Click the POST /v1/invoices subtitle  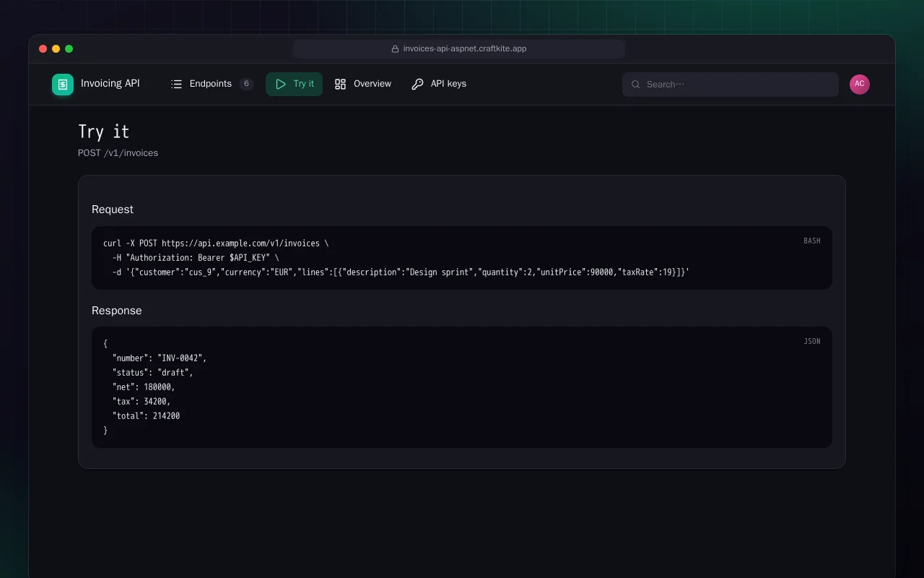118,153
